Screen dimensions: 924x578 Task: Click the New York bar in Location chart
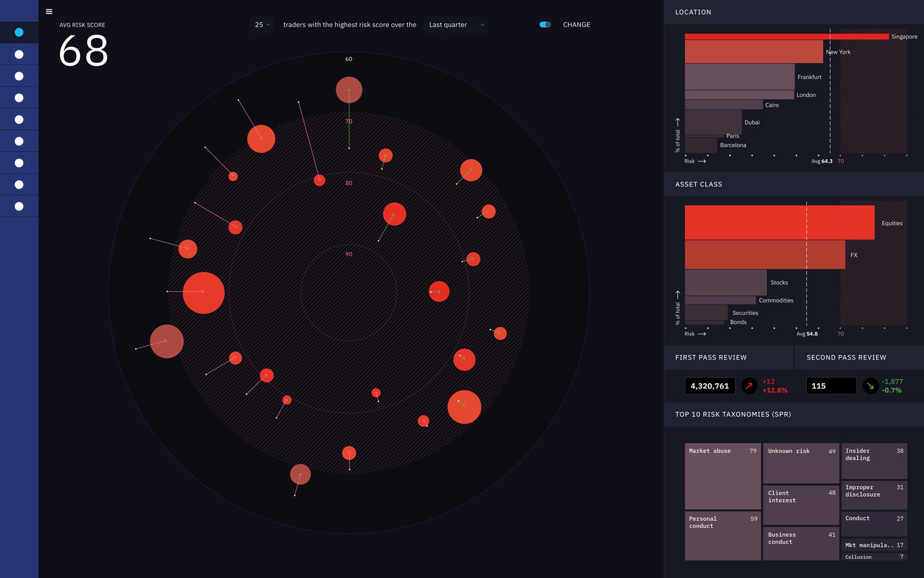754,52
